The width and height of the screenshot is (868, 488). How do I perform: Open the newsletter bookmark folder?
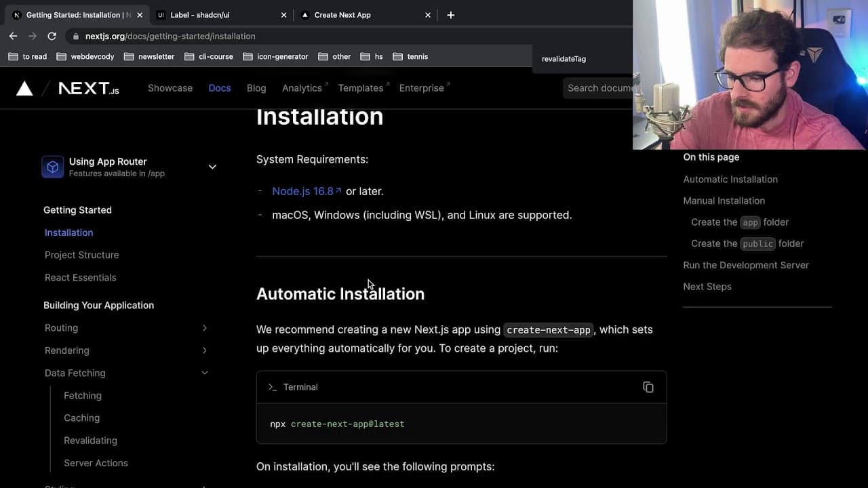click(x=149, y=57)
